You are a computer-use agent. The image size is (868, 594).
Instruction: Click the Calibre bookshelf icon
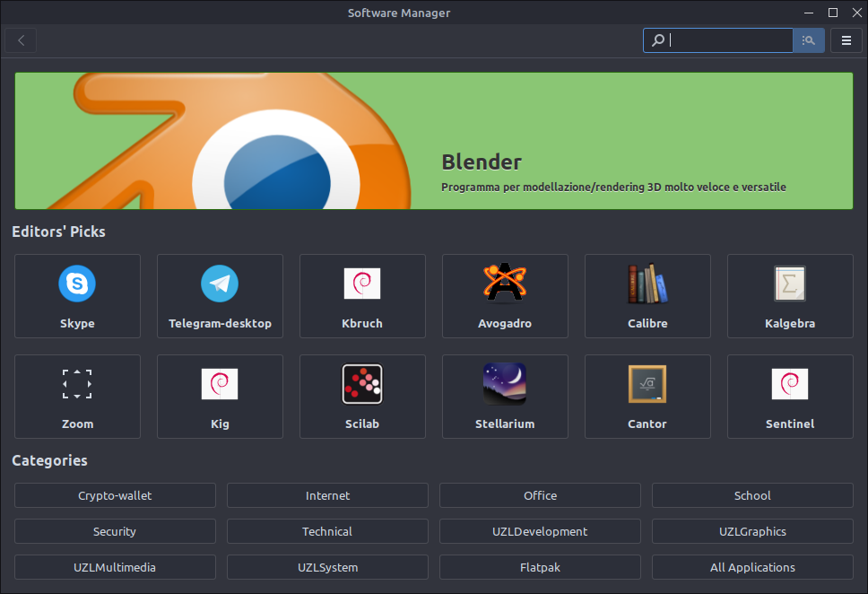[x=647, y=284]
